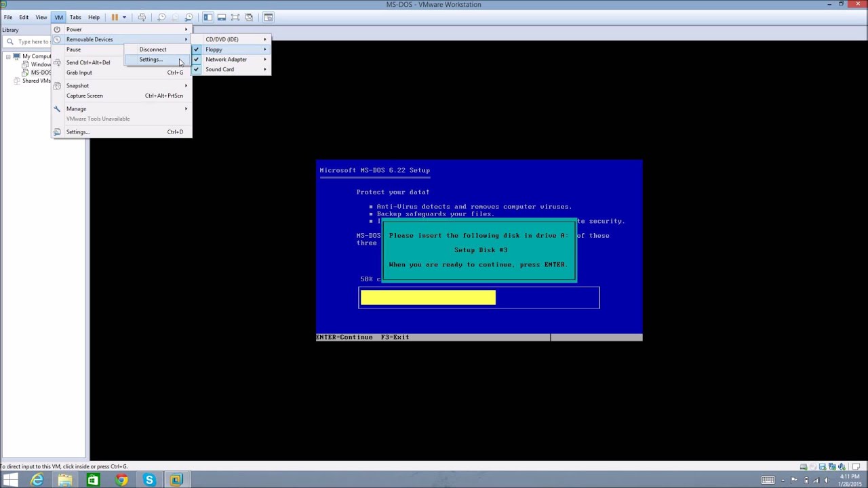The image size is (868, 488).
Task: Toggle the Network Adapter checkmark
Action: pos(197,60)
